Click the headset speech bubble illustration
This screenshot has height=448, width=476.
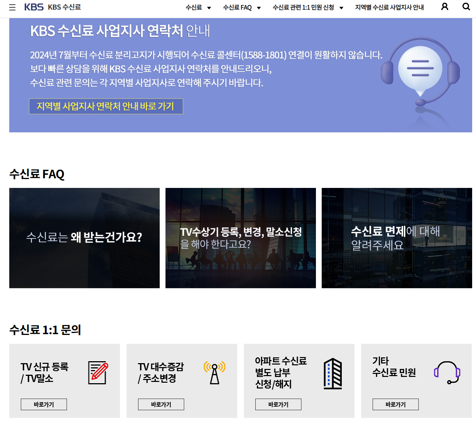tap(420, 73)
